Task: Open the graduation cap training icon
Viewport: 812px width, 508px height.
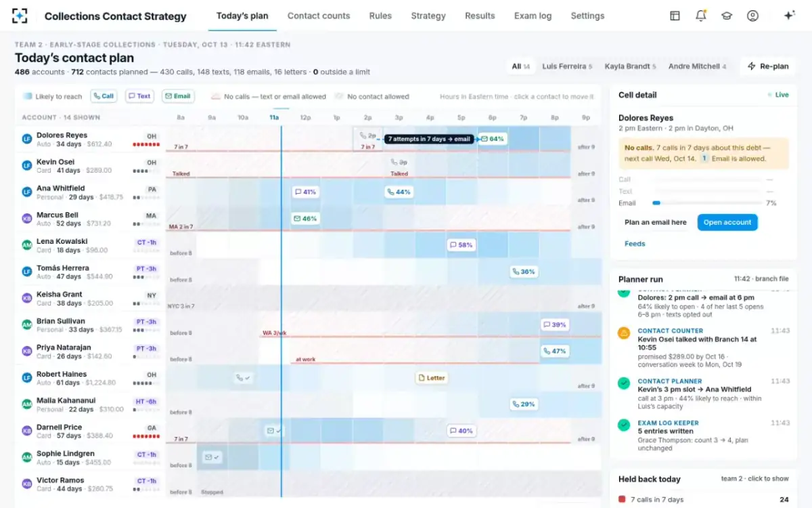Action: tap(727, 16)
